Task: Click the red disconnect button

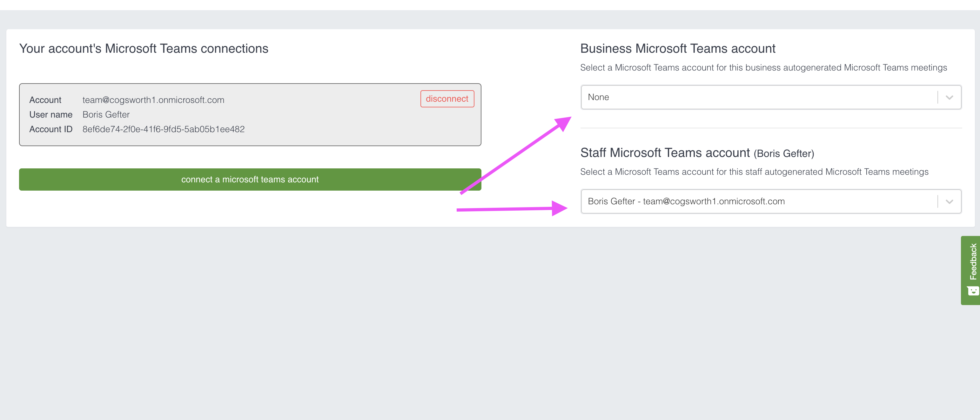Action: [447, 99]
